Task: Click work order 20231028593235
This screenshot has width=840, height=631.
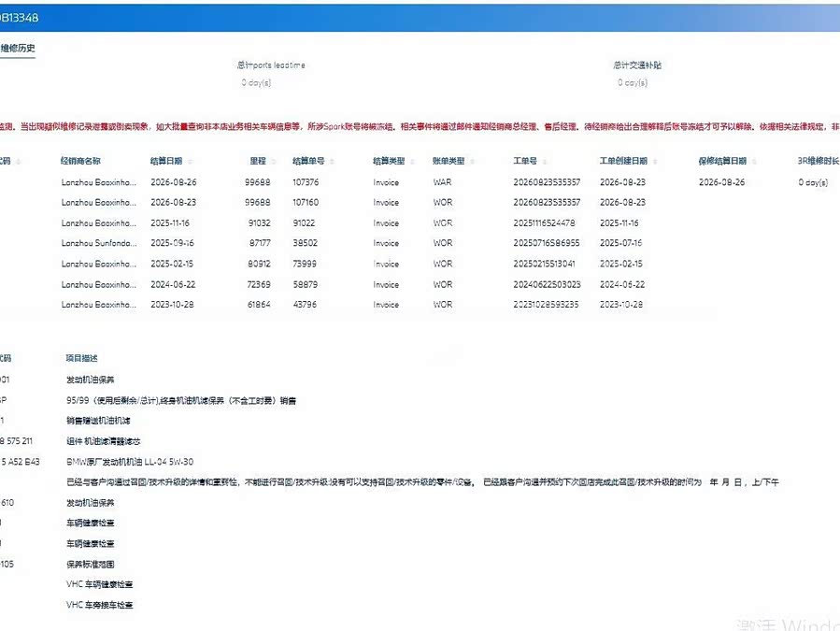Action: tap(546, 305)
